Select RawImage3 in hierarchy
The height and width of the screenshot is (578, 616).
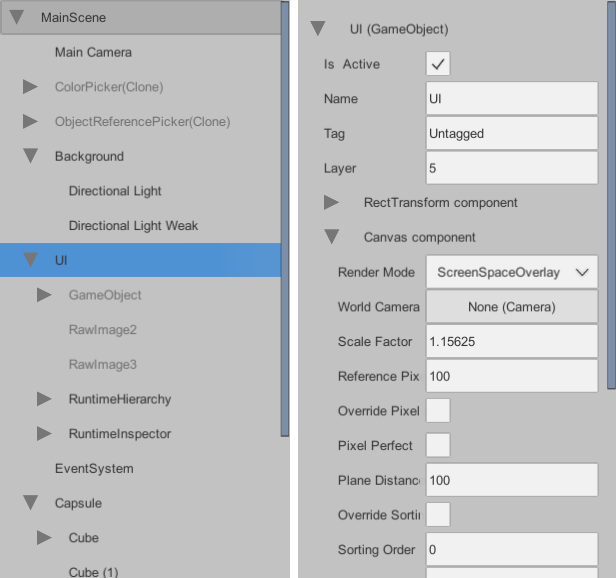tap(103, 364)
